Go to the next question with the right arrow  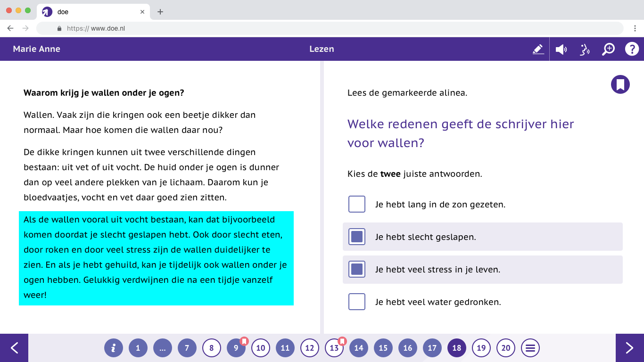(x=629, y=347)
